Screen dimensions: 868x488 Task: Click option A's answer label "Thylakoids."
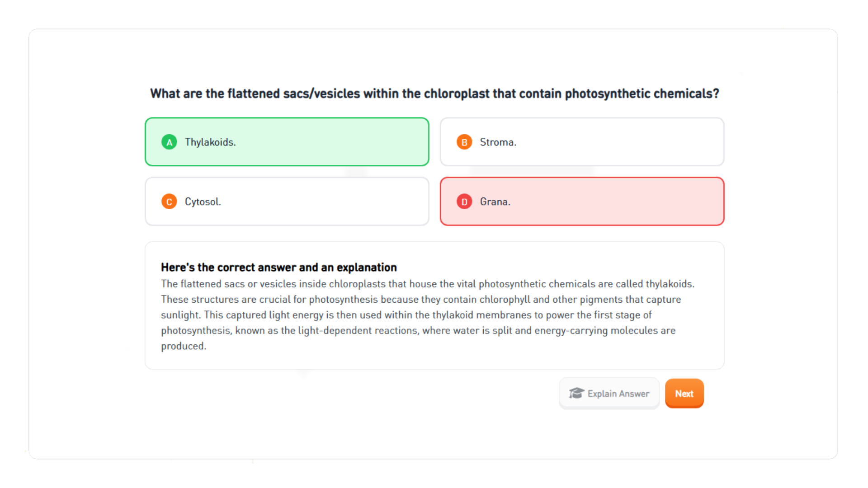[x=210, y=141]
